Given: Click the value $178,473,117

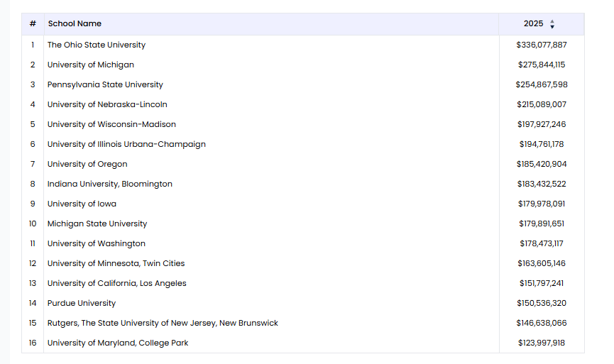Looking at the screenshot, I should [x=542, y=243].
